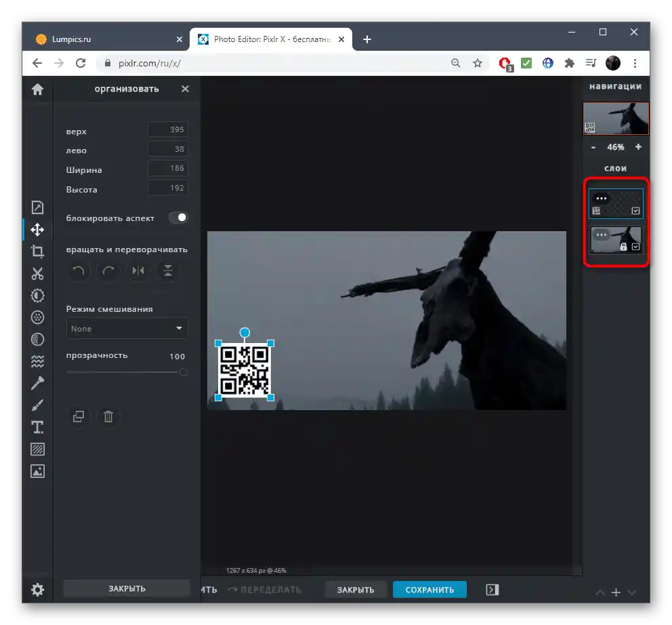Open the Режим смешивания dropdown
Screen dimensions: 672x625
coord(127,328)
